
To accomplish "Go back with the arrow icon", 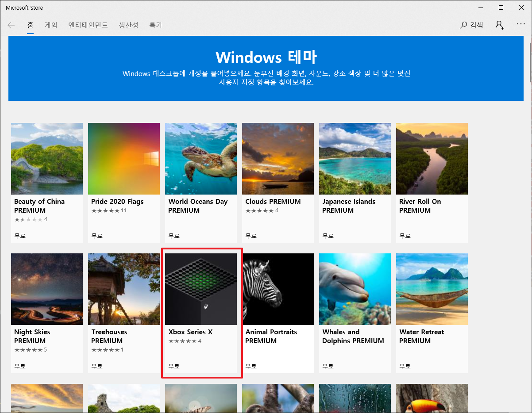I will pos(11,25).
